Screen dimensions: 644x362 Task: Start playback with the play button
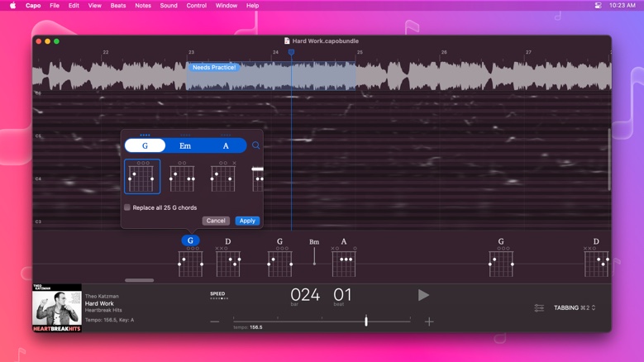(423, 295)
